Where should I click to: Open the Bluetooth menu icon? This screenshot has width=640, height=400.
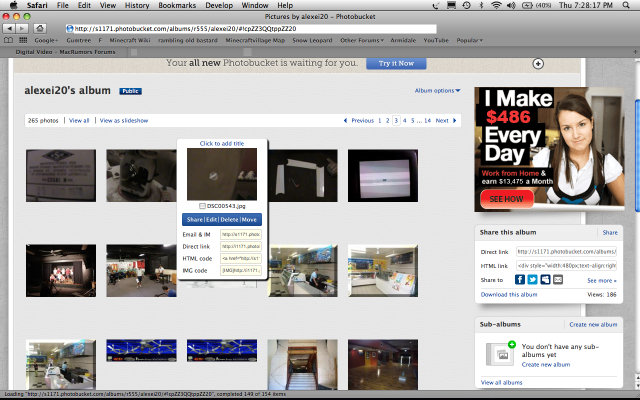pyautogui.click(x=481, y=5)
